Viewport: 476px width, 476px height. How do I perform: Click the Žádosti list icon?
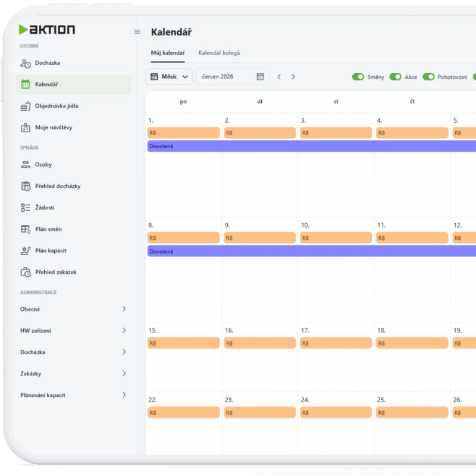click(26, 208)
